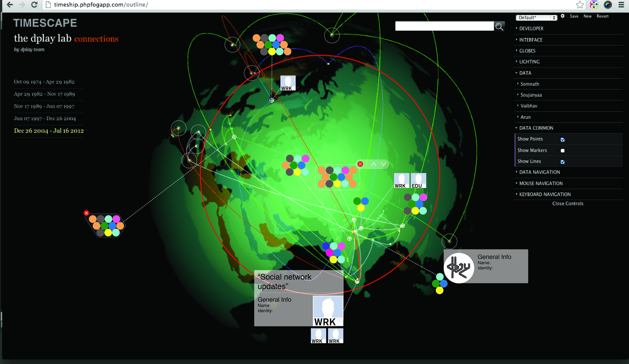Close the selected cluster with red X

360,164
